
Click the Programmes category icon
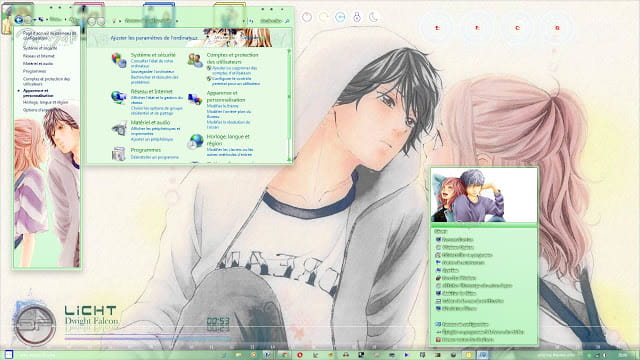pos(119,154)
